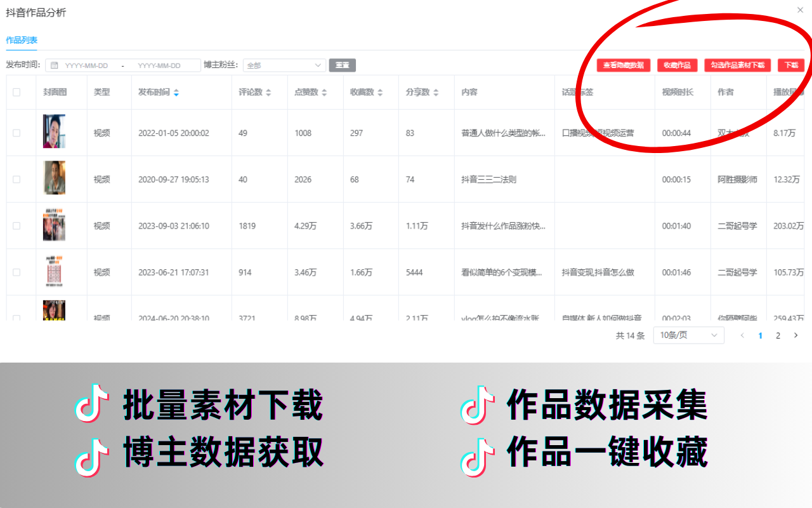The width and height of the screenshot is (812, 508).
Task: Go to next page with right chevron
Action: [x=796, y=335]
